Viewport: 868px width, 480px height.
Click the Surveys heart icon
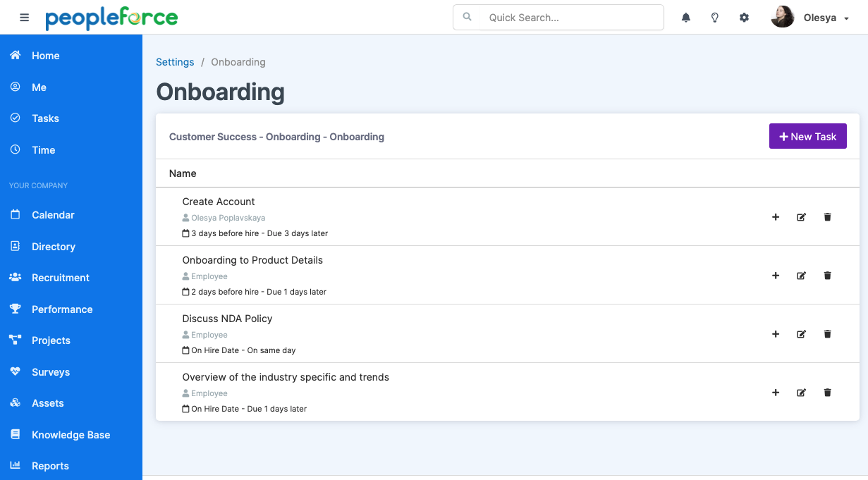pyautogui.click(x=16, y=371)
